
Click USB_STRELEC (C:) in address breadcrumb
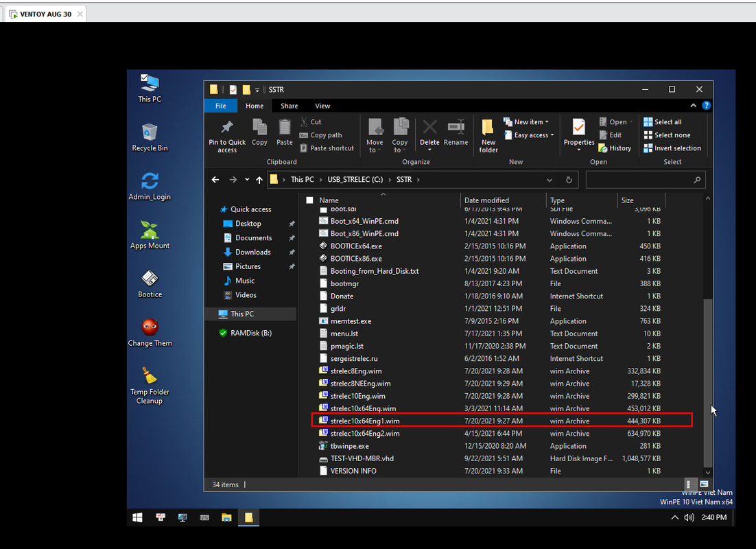[355, 180]
